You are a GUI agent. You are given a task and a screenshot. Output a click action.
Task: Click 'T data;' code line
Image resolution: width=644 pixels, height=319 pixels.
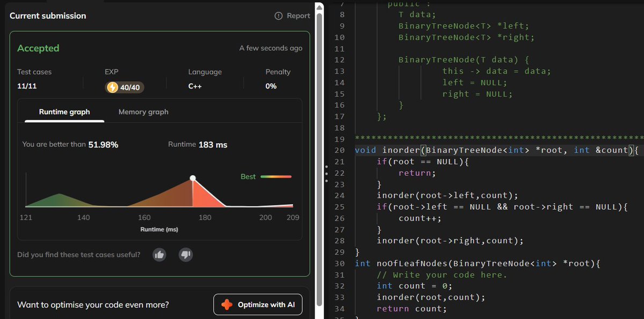click(417, 14)
